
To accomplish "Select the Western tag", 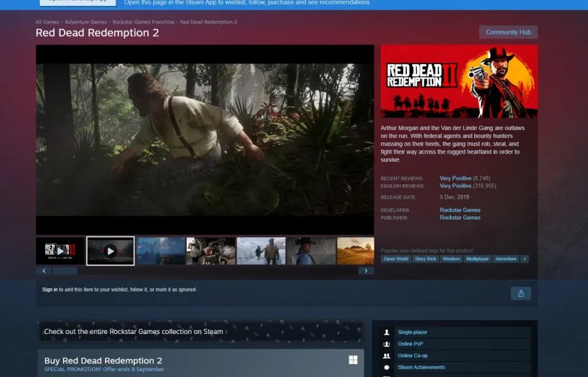I will click(x=451, y=259).
